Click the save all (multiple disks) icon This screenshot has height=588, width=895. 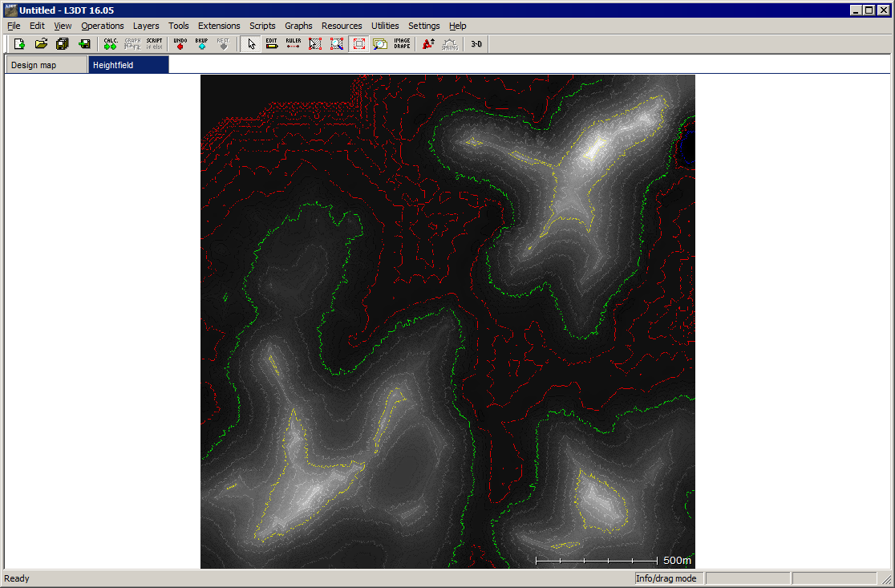click(63, 44)
